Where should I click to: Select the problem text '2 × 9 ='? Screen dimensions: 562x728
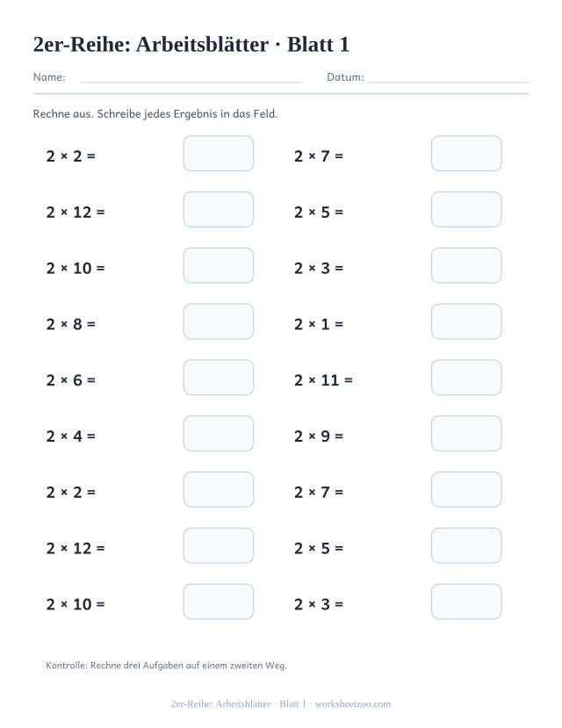click(x=319, y=436)
